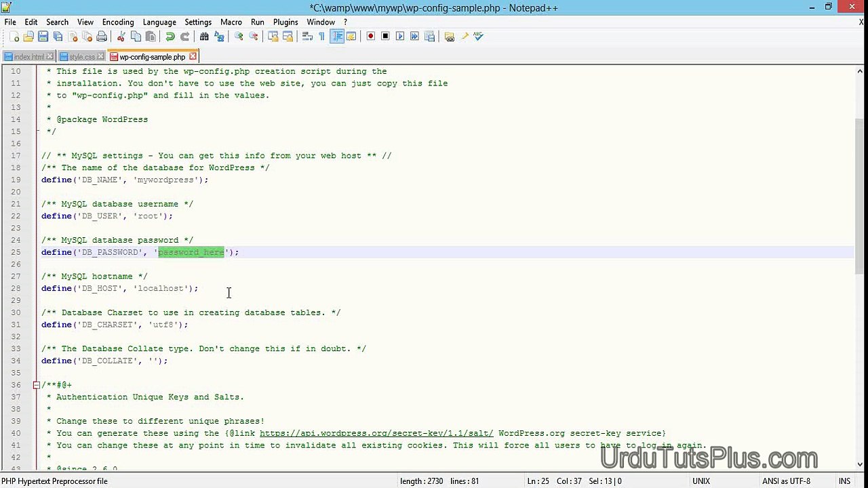Click the Start Recording macro icon
868x488 pixels.
371,36
